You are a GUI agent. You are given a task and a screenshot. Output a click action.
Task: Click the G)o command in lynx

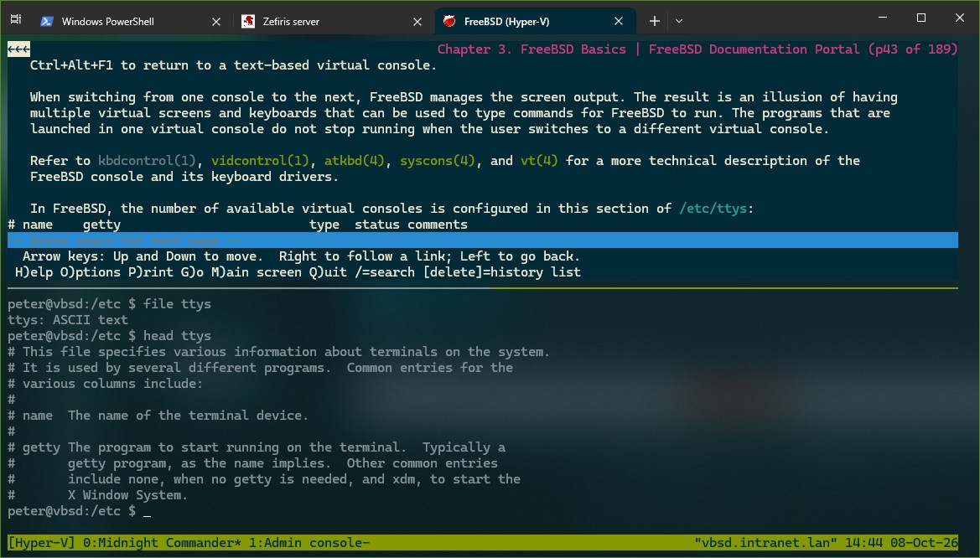[193, 271]
